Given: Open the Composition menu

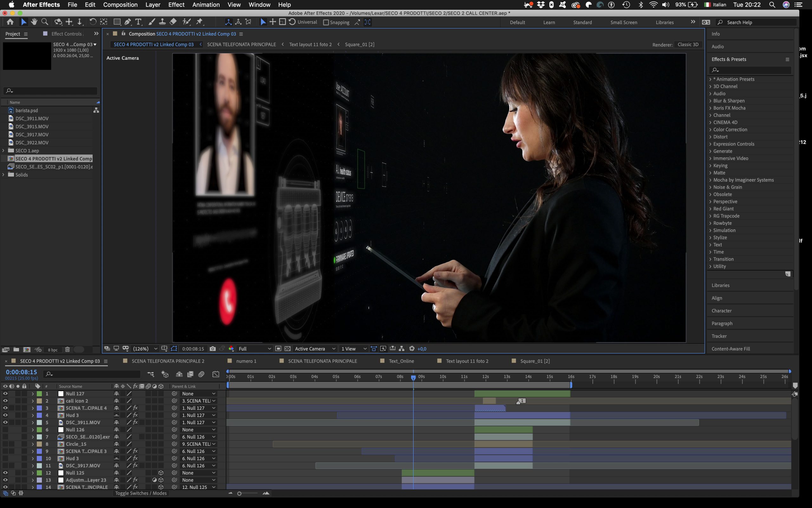Looking at the screenshot, I should pyautogui.click(x=120, y=5).
